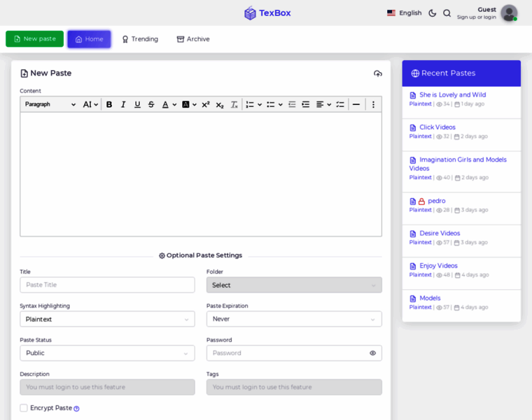
Task: Click Encrypt Paste help icon
Action: (x=77, y=409)
